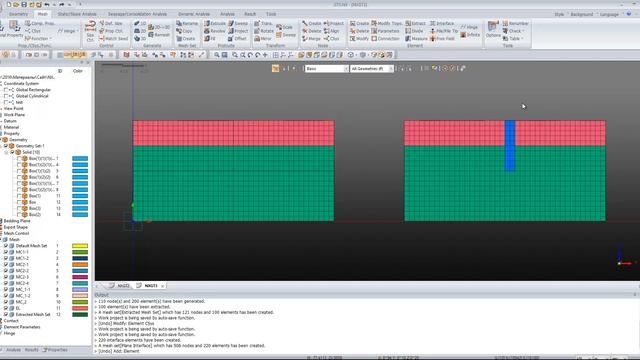Switch to the Geometry ribbon tab
The width and height of the screenshot is (640, 360).
click(18, 14)
